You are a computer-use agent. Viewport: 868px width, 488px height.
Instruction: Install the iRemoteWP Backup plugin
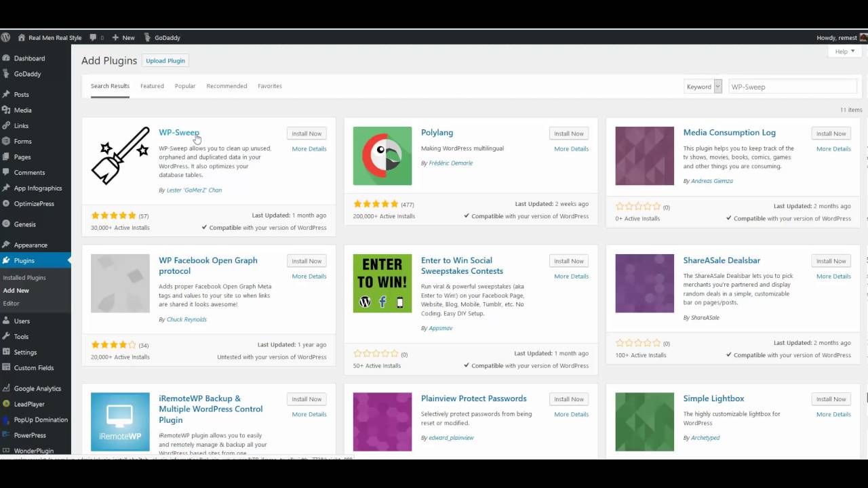click(x=307, y=399)
